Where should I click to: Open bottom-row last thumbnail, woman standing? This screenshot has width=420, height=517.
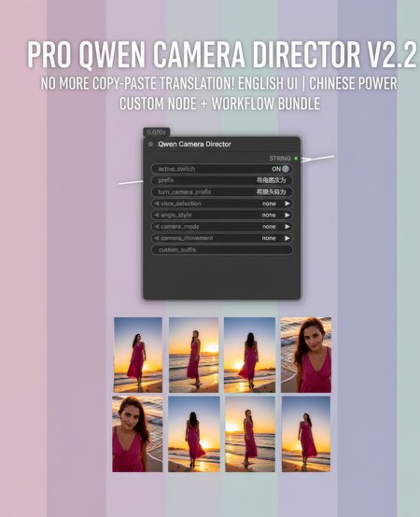[306, 434]
